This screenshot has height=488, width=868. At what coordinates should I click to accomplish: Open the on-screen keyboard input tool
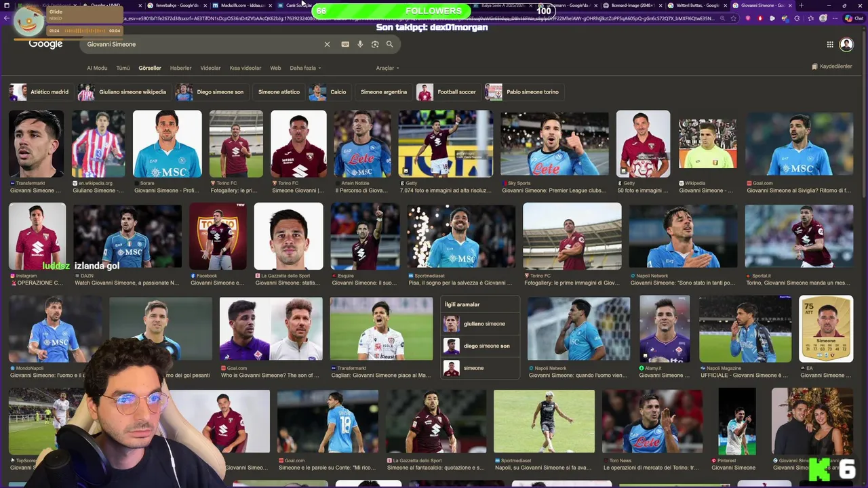(345, 44)
